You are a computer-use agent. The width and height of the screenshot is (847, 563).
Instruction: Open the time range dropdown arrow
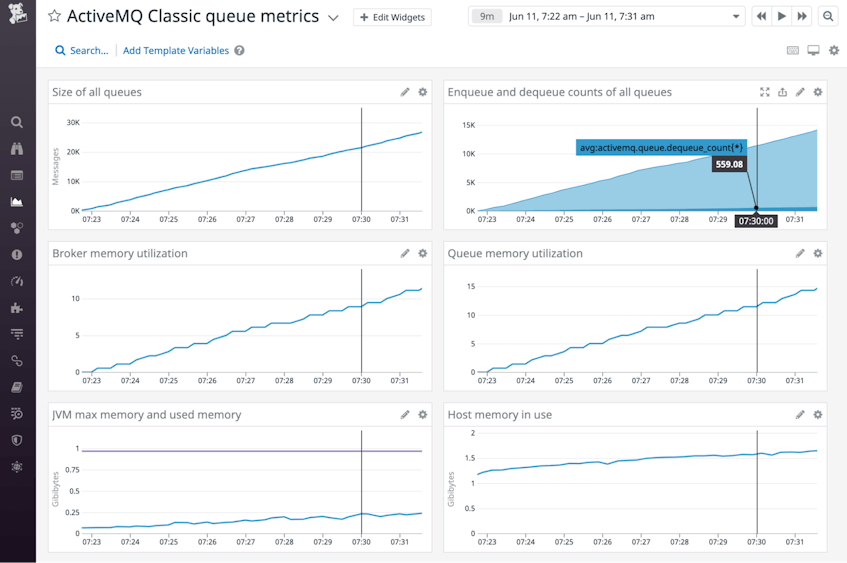pyautogui.click(x=735, y=17)
